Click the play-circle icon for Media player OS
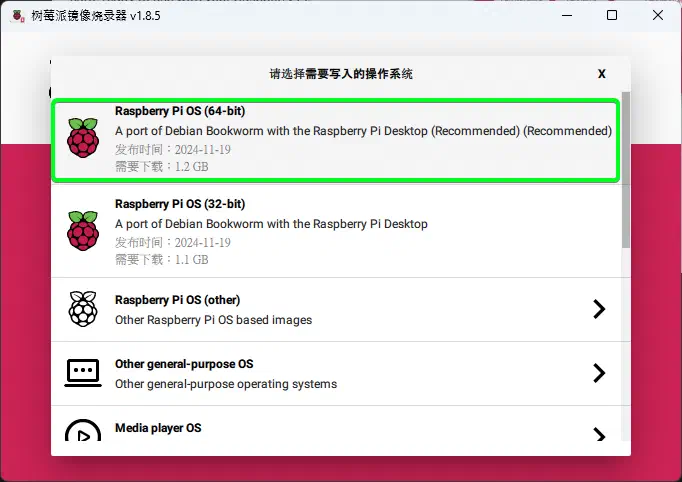The width and height of the screenshot is (682, 482). tap(83, 430)
